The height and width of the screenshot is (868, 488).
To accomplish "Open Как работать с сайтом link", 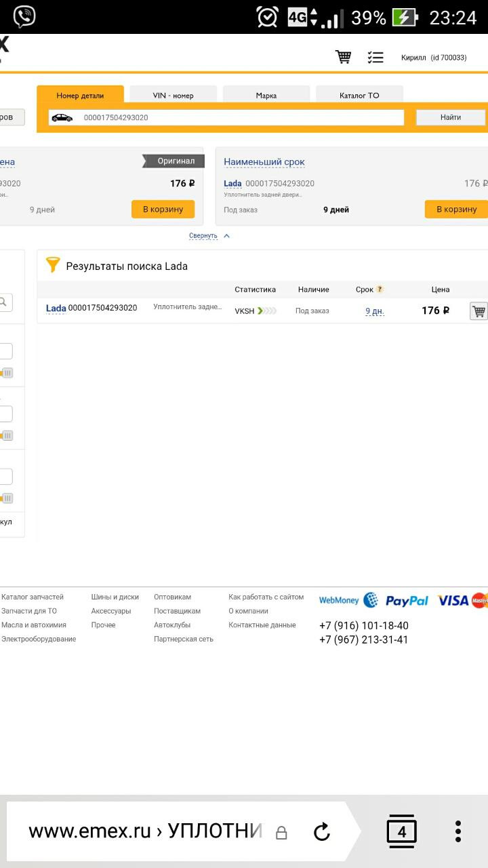I will (266, 597).
